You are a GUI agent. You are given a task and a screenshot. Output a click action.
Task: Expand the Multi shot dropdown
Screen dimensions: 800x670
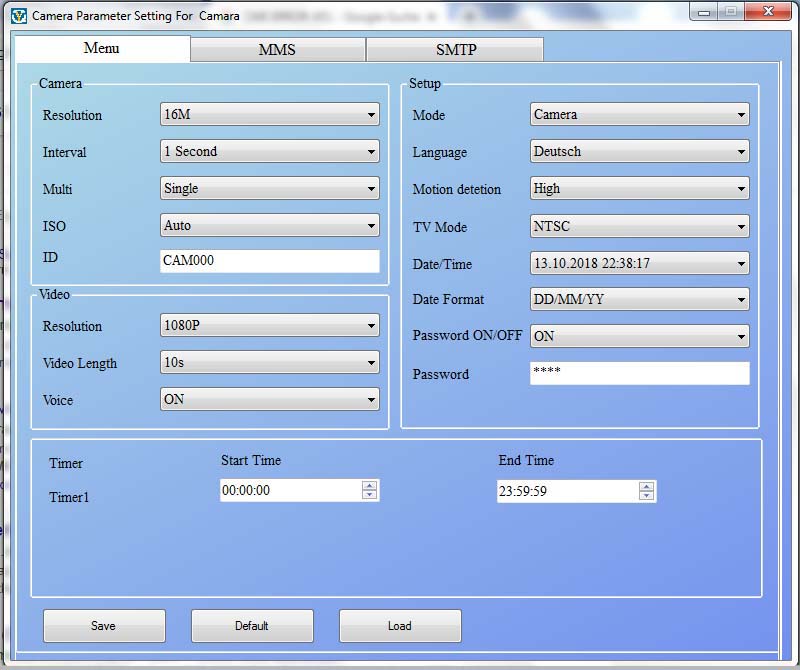point(270,189)
